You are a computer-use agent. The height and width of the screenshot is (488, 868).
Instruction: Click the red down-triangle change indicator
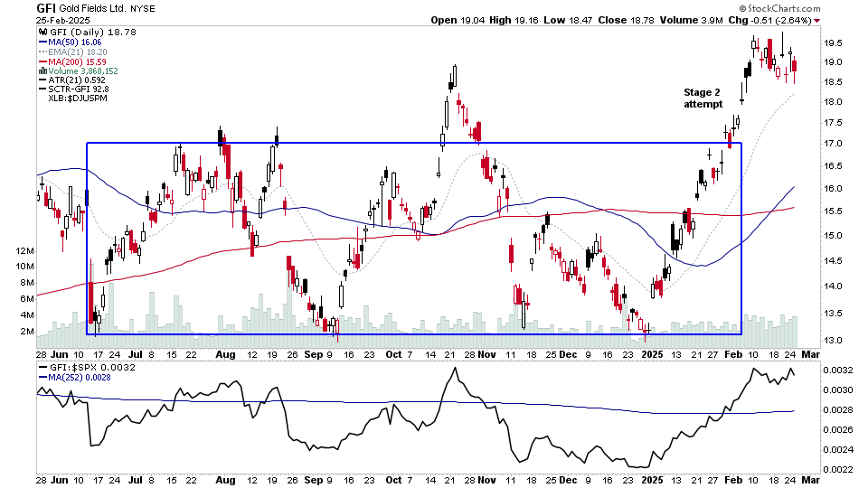[817, 21]
